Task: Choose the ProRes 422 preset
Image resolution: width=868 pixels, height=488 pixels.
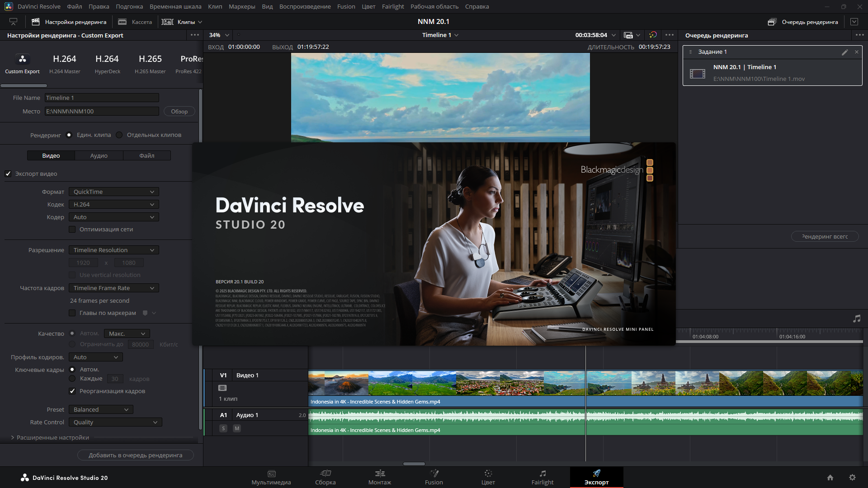Action: 189,64
